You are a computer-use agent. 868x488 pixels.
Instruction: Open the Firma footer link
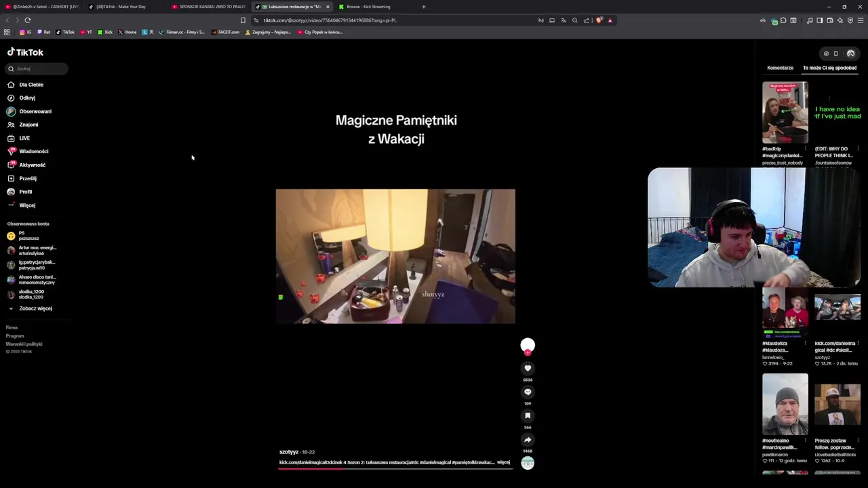click(12, 328)
